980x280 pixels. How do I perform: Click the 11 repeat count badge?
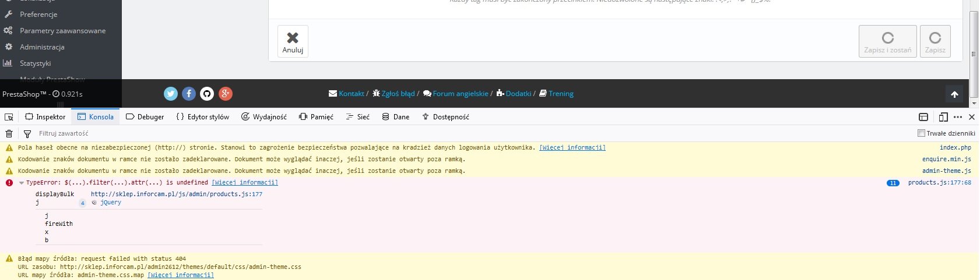(893, 183)
